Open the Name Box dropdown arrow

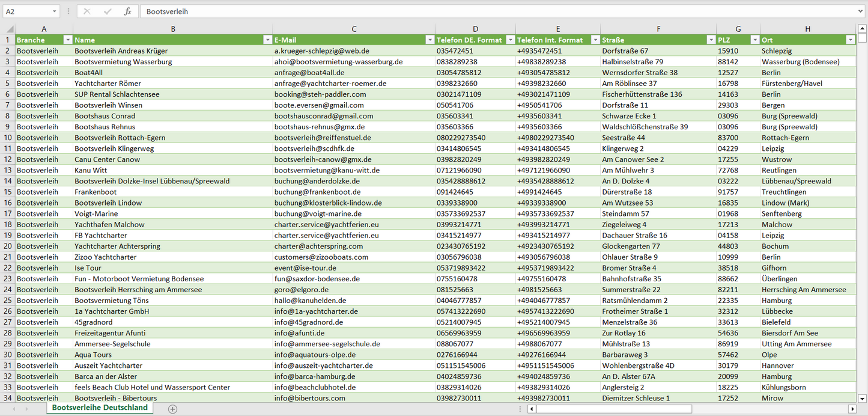(x=54, y=11)
